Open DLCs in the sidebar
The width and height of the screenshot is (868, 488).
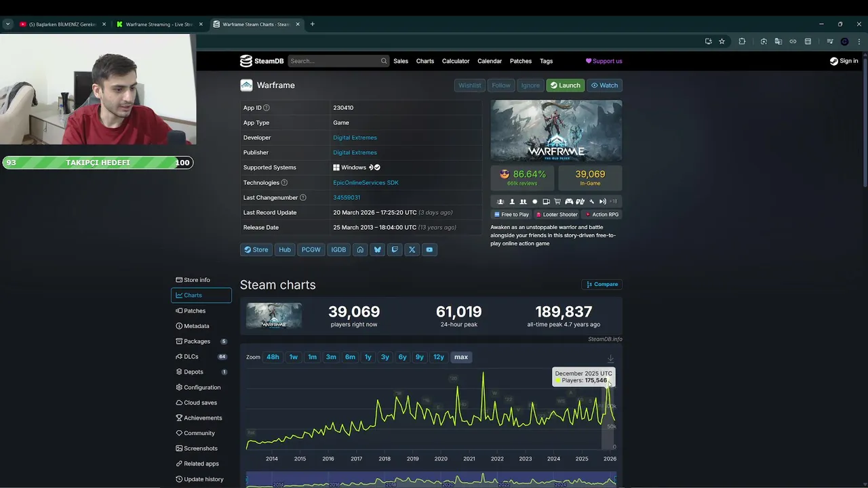pos(201,357)
